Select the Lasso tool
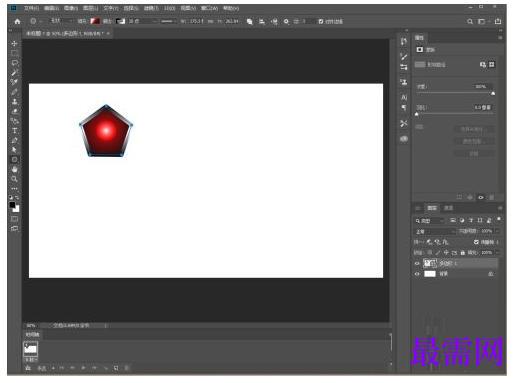522x383 pixels. [14, 63]
